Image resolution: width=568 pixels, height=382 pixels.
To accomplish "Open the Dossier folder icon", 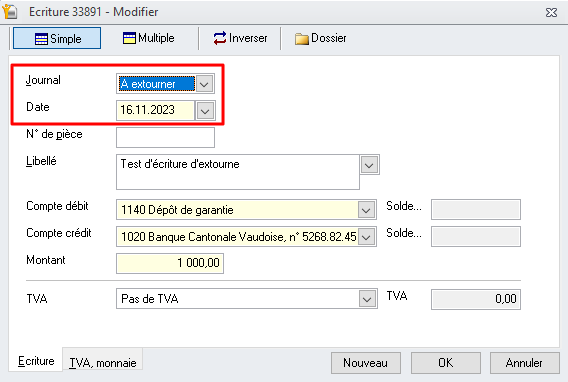I will point(301,39).
